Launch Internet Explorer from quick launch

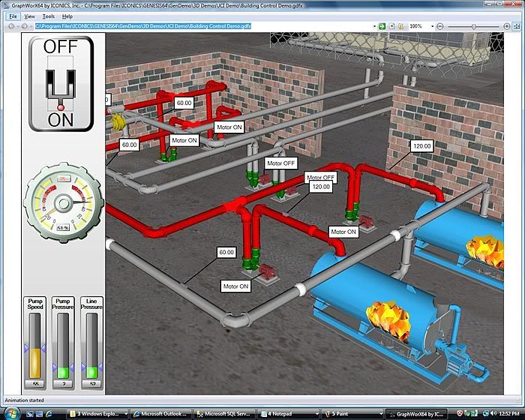point(49,414)
